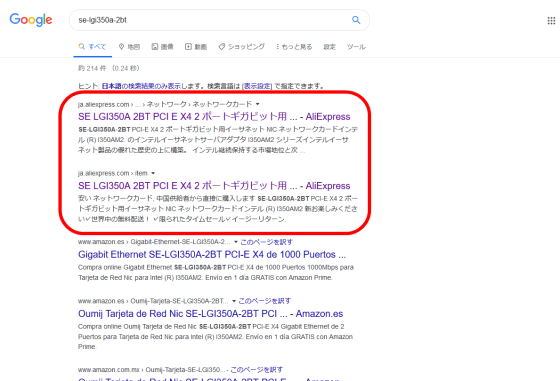Open the ツール options

(x=356, y=47)
